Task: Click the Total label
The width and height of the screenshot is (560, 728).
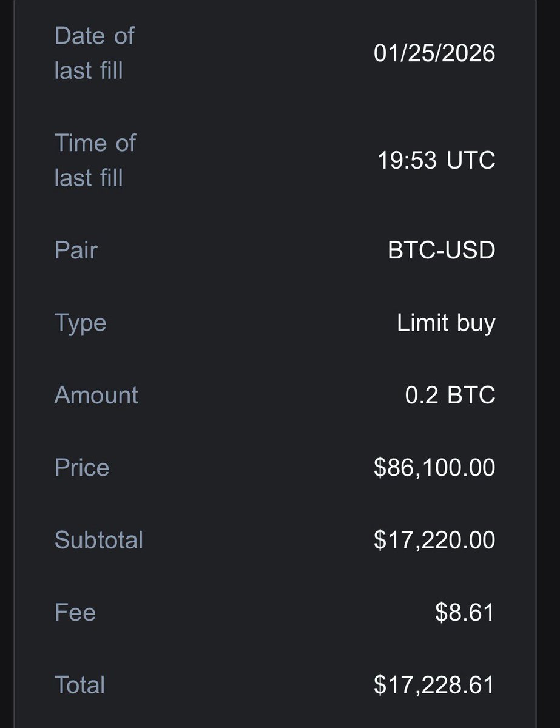Action: coord(79,684)
